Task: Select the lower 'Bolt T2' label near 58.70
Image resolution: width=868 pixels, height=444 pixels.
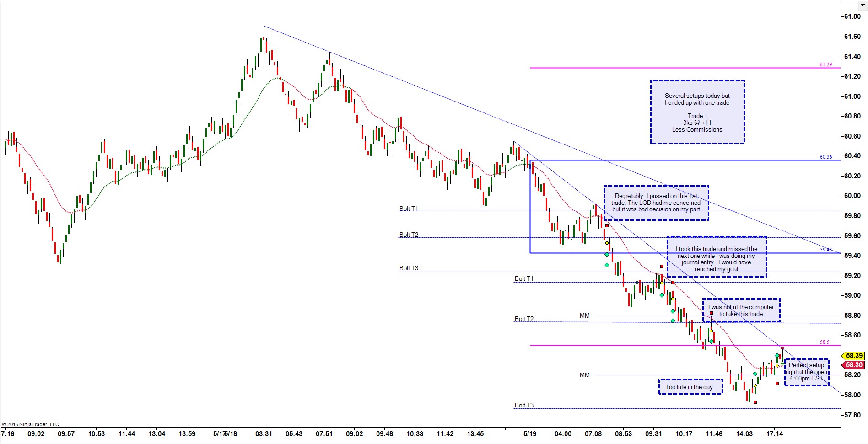Action: click(x=524, y=319)
